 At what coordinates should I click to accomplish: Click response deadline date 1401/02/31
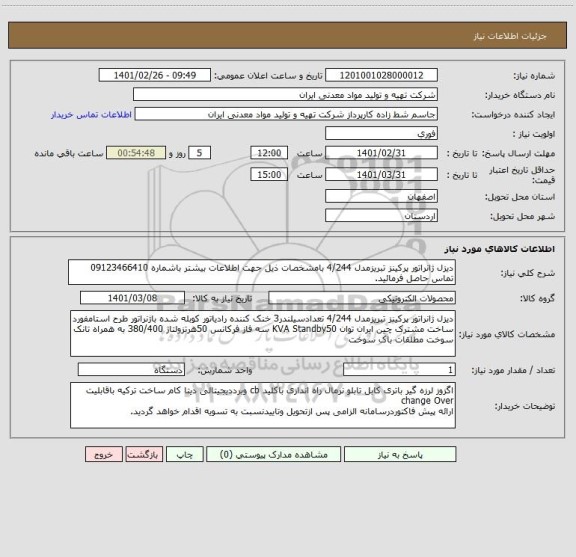point(381,153)
